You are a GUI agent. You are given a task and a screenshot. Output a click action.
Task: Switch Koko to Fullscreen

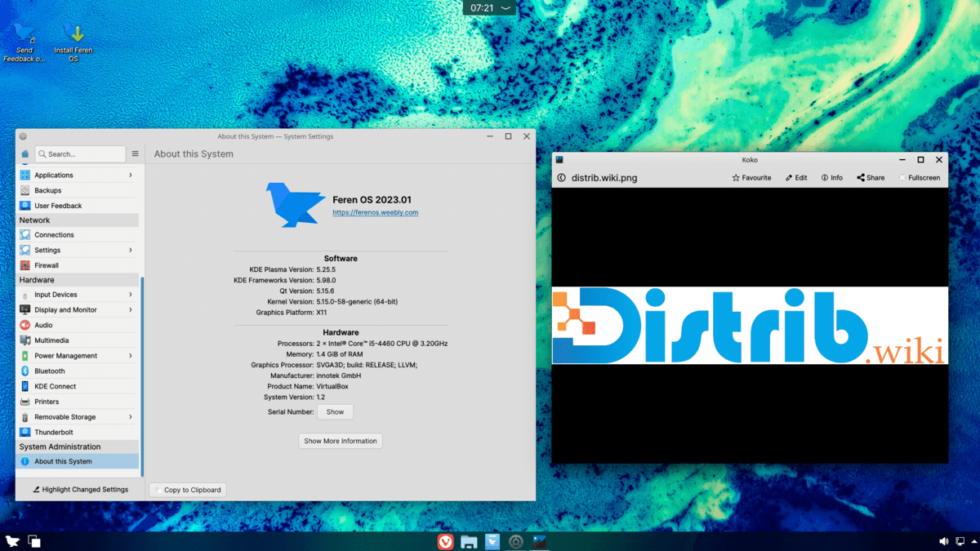click(920, 177)
